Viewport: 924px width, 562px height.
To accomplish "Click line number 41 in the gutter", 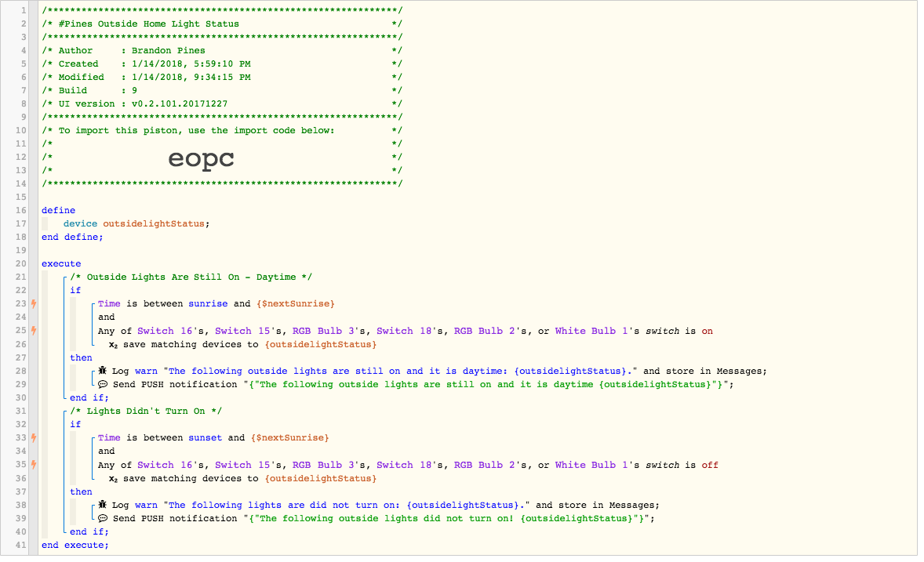I will pyautogui.click(x=20, y=546).
